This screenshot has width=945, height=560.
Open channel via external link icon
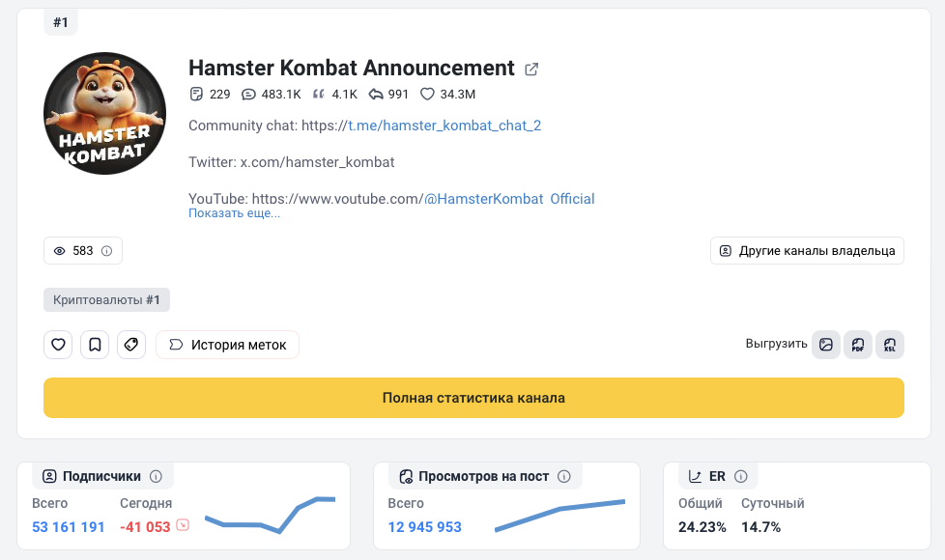click(531, 70)
